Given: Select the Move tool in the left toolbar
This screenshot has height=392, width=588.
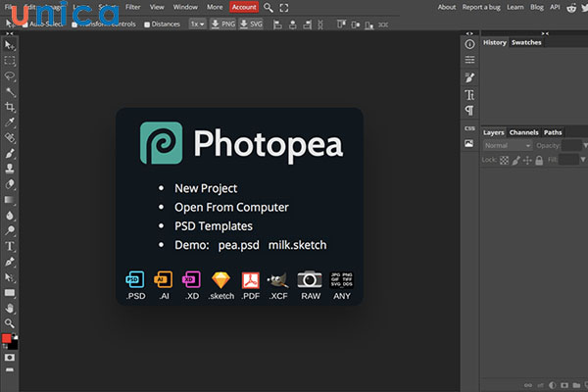Looking at the screenshot, I should (x=10, y=45).
